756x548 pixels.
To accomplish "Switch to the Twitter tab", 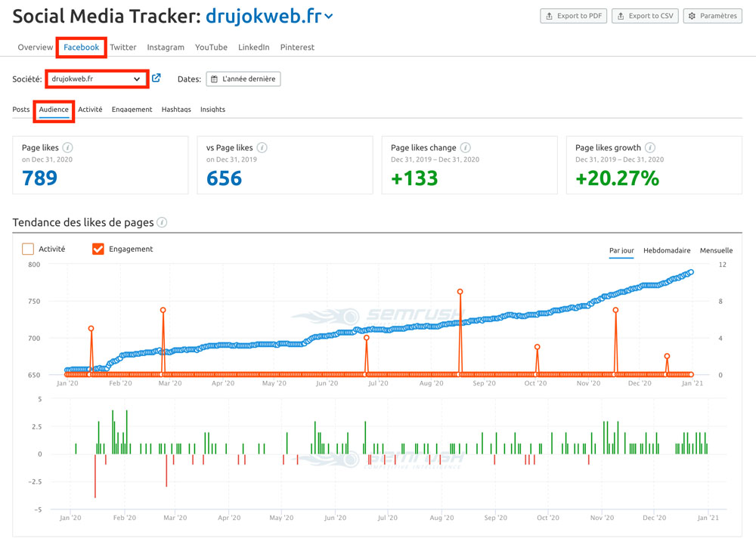I will [x=123, y=47].
